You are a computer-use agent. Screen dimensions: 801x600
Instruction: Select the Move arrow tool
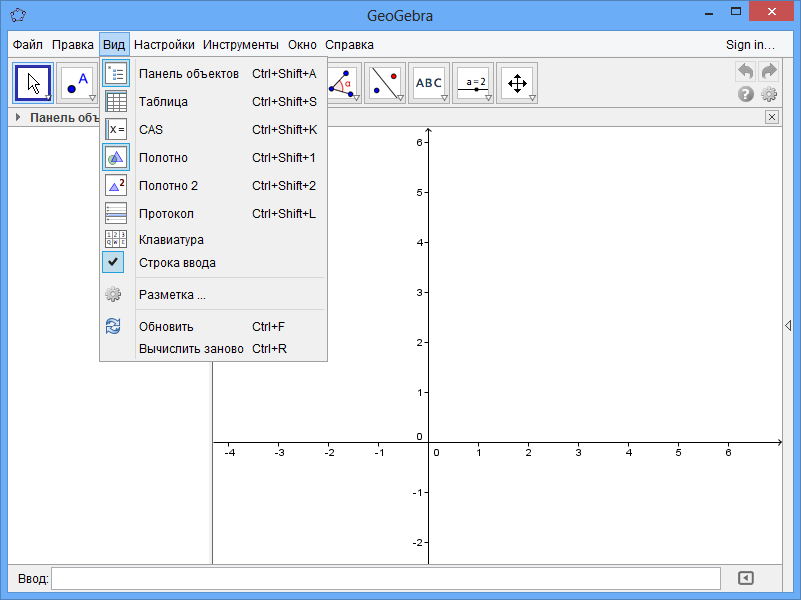click(33, 83)
